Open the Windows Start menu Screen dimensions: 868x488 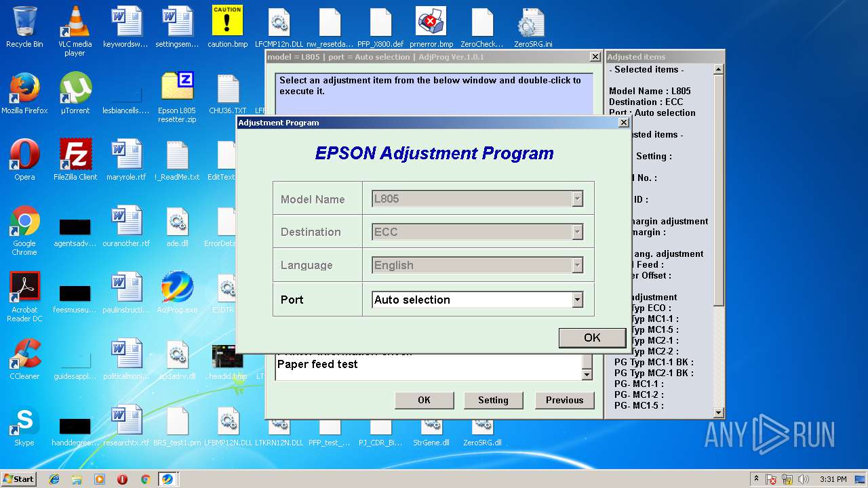click(x=18, y=479)
